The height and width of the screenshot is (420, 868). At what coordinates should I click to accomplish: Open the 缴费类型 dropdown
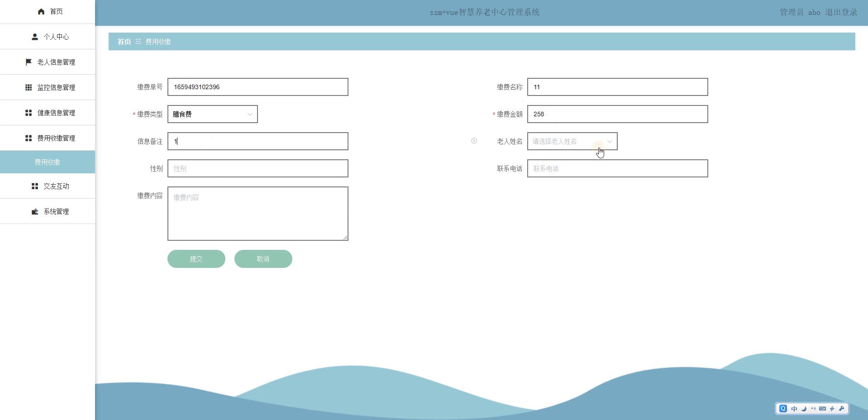213,114
